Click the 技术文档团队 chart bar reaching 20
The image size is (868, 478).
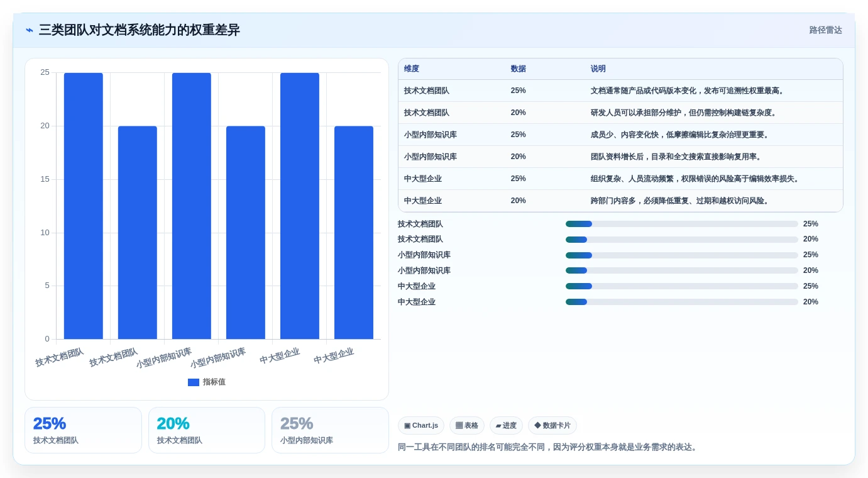coord(138,233)
